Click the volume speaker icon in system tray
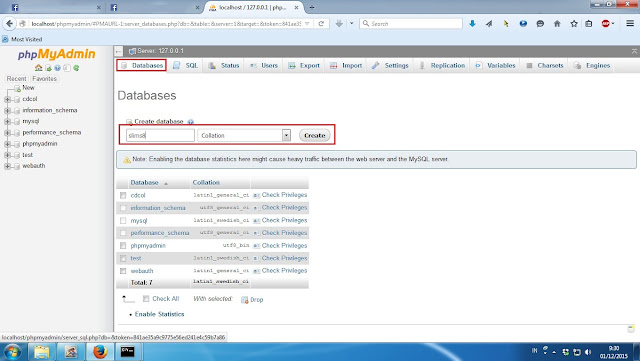640x361 pixels. point(588,352)
